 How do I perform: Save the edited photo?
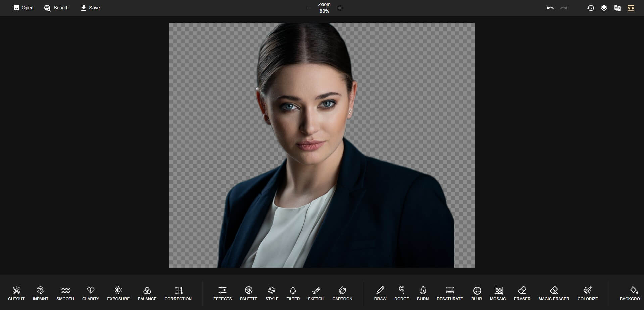click(90, 8)
